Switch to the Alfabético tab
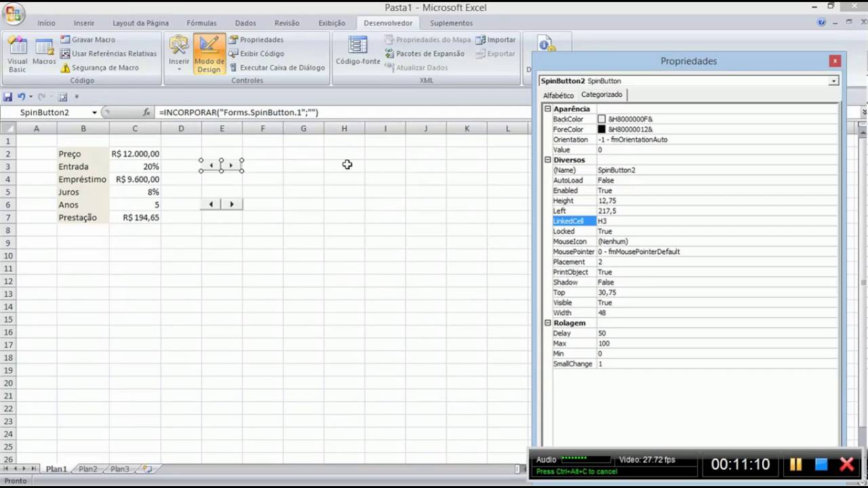This screenshot has width=868, height=488. (558, 96)
